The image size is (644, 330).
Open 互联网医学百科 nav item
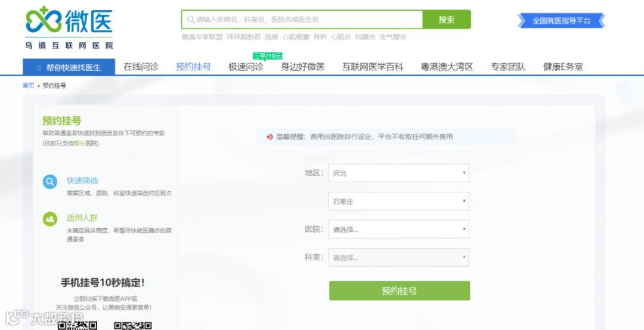coord(373,67)
